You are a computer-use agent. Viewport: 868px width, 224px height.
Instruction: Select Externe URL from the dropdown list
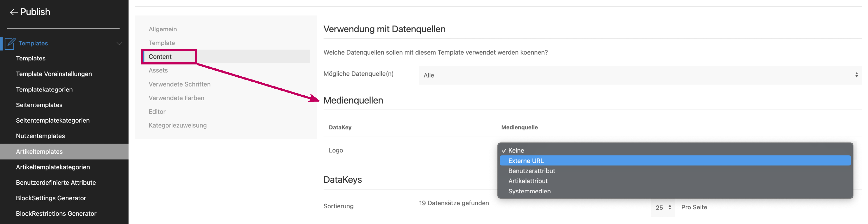click(x=526, y=161)
